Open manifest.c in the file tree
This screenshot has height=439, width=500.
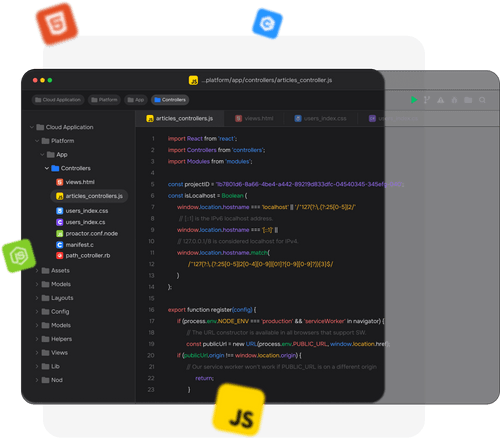[x=75, y=245]
